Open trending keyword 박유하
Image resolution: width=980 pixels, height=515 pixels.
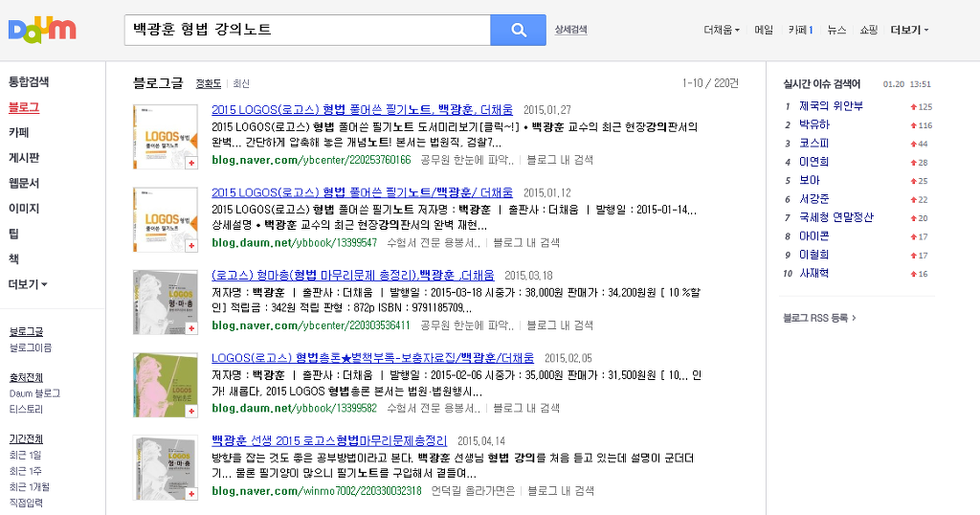click(x=814, y=124)
